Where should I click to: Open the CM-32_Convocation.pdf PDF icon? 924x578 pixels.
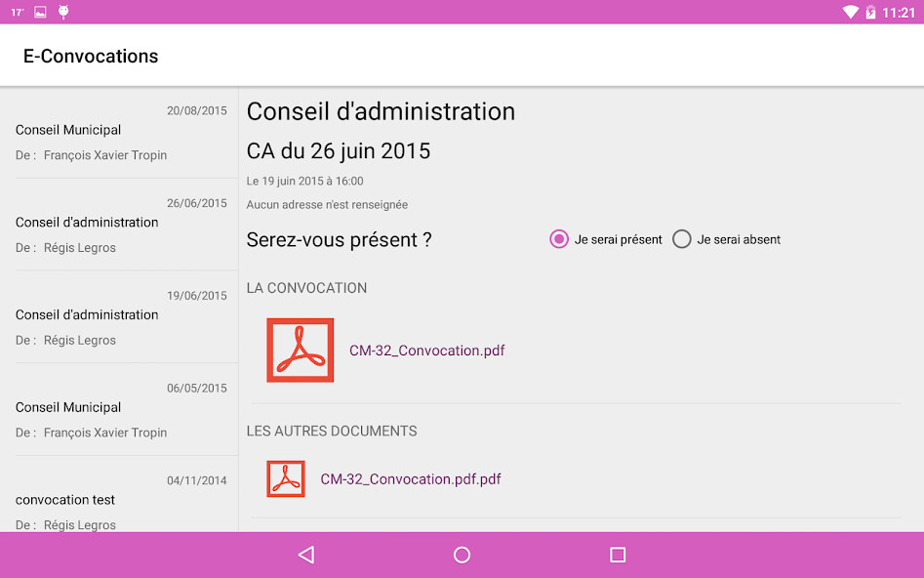(x=300, y=350)
